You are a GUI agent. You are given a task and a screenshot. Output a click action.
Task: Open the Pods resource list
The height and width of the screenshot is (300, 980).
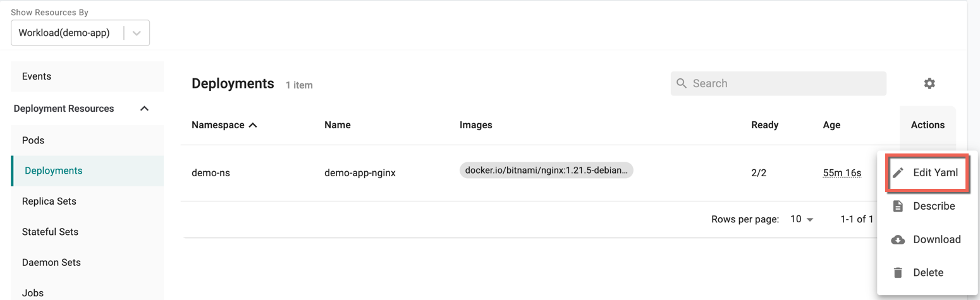(87, 140)
